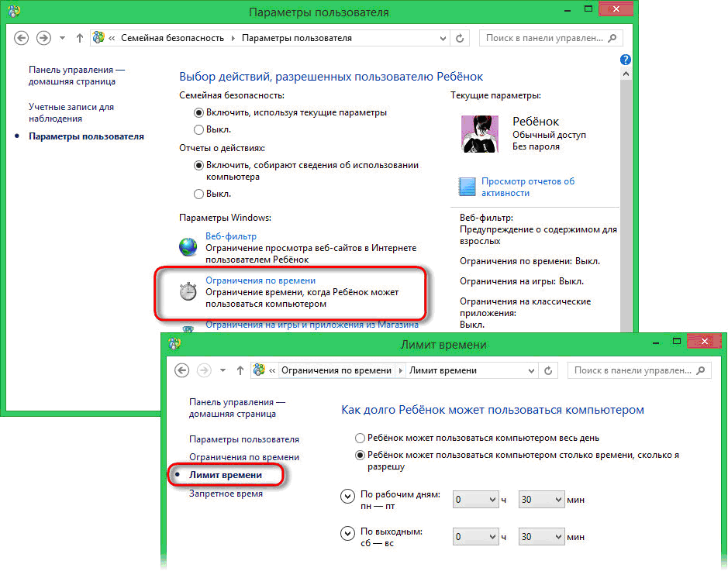Screen dimensions: 728x571
Task: Refresh the Лимит времени window
Action: [548, 370]
